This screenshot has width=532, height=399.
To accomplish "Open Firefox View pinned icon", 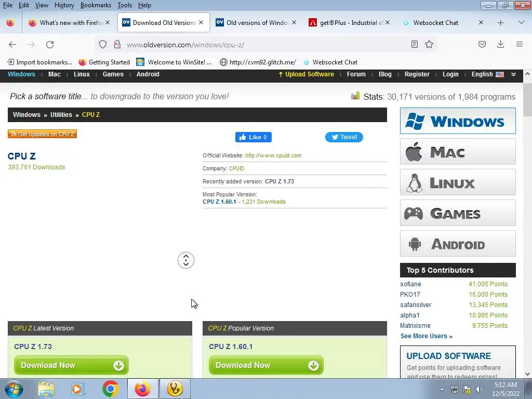I will [10, 23].
